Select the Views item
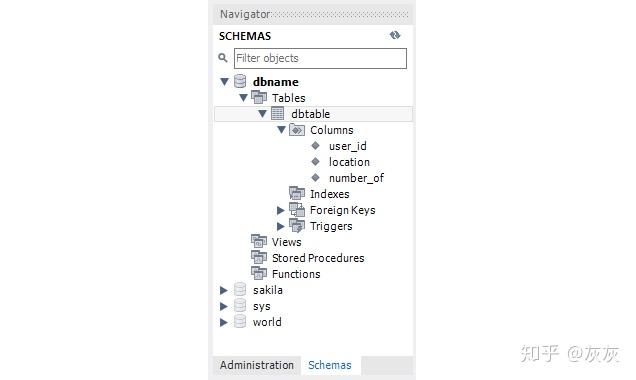The image size is (636, 380). pyautogui.click(x=286, y=242)
